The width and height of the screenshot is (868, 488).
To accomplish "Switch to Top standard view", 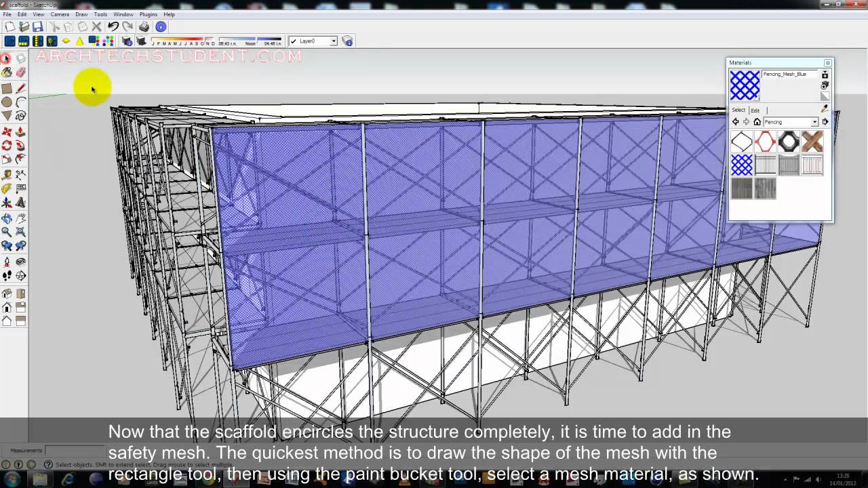I will tap(21, 293).
